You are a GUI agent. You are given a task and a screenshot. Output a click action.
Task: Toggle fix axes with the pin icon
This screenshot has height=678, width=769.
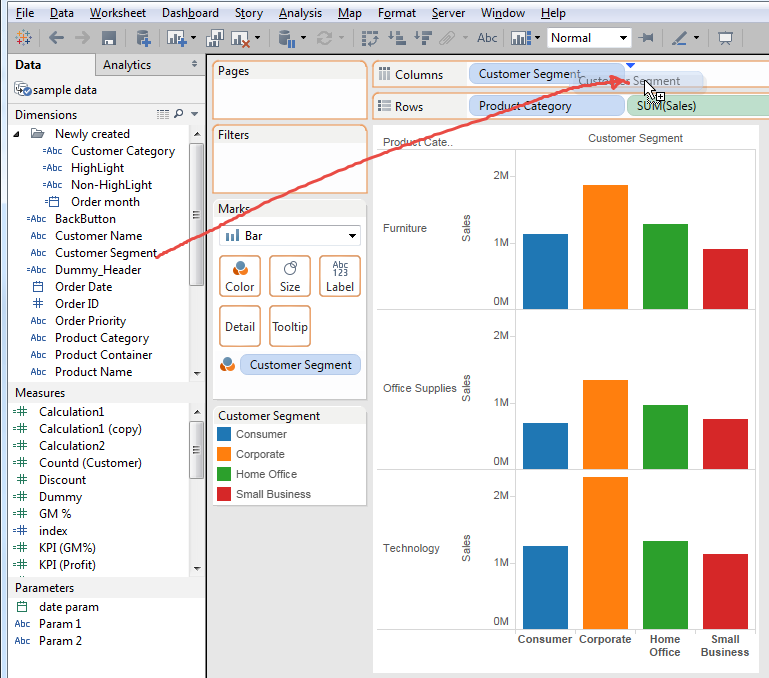[x=646, y=38]
